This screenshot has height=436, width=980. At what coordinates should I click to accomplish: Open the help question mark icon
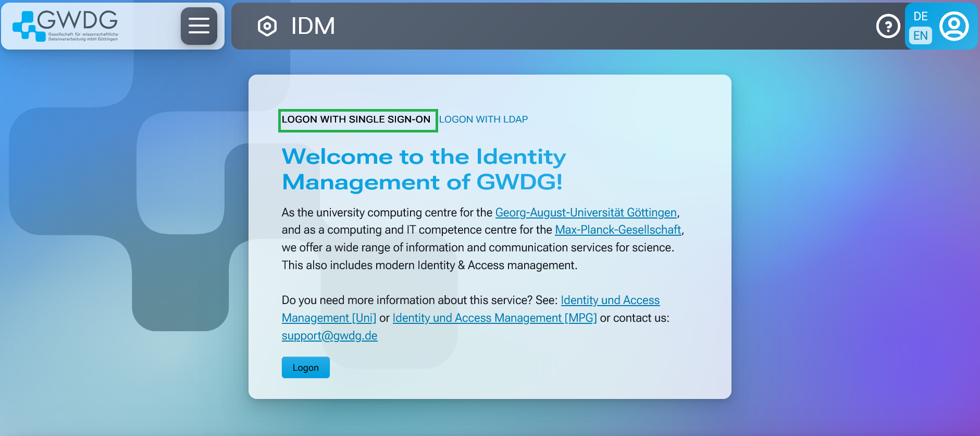pos(888,26)
